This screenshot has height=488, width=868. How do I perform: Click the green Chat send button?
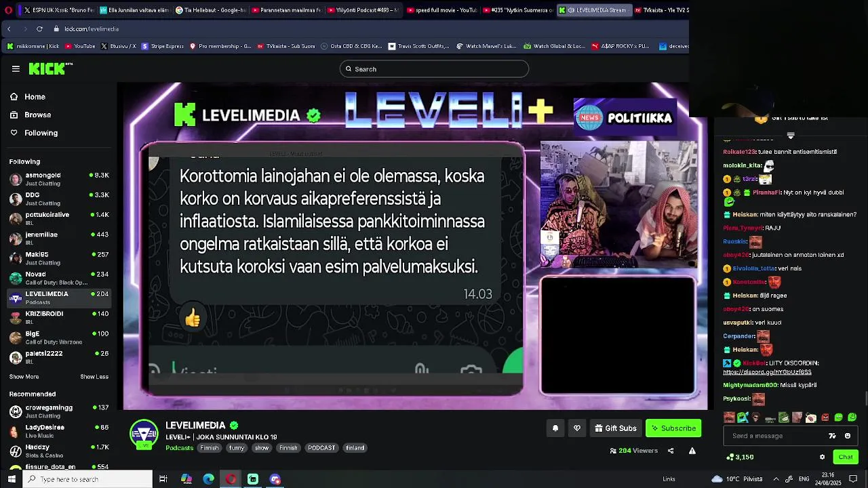click(x=846, y=457)
